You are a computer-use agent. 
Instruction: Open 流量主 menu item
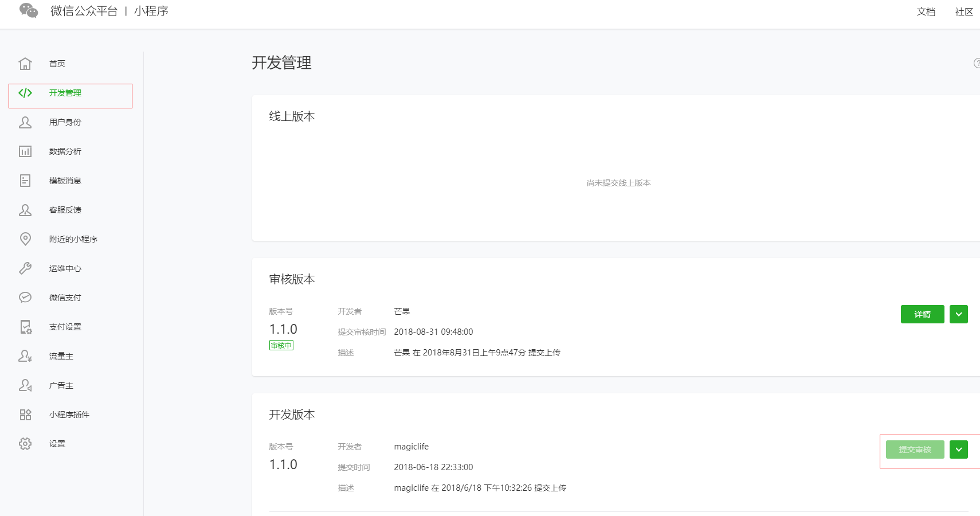click(x=61, y=356)
